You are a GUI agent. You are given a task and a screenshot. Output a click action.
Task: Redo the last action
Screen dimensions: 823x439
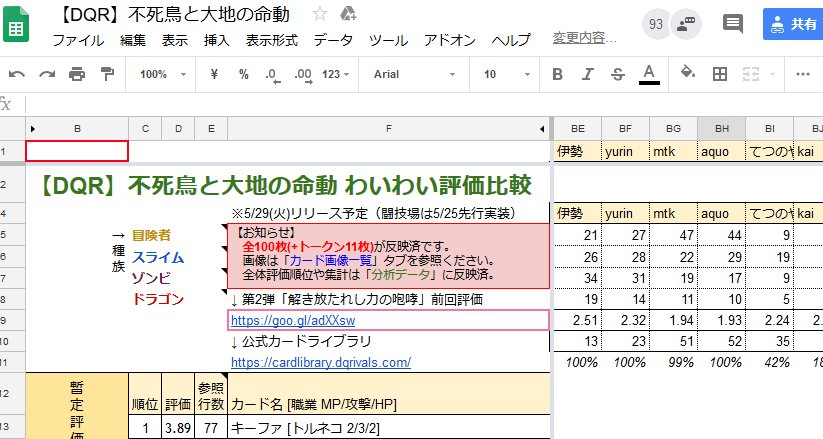click(x=47, y=75)
